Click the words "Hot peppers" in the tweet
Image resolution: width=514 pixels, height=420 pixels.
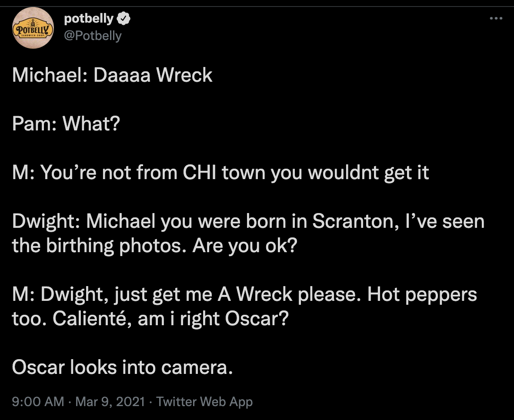[422, 295]
